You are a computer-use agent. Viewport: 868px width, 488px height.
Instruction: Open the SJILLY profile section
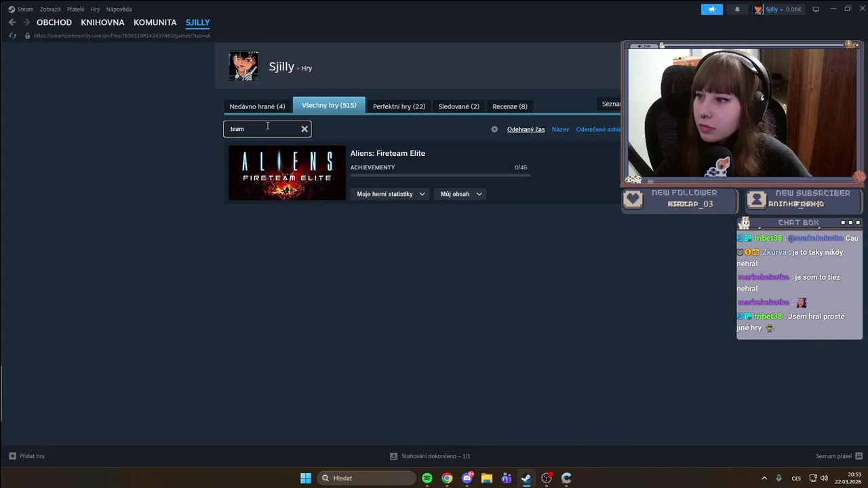coord(198,22)
